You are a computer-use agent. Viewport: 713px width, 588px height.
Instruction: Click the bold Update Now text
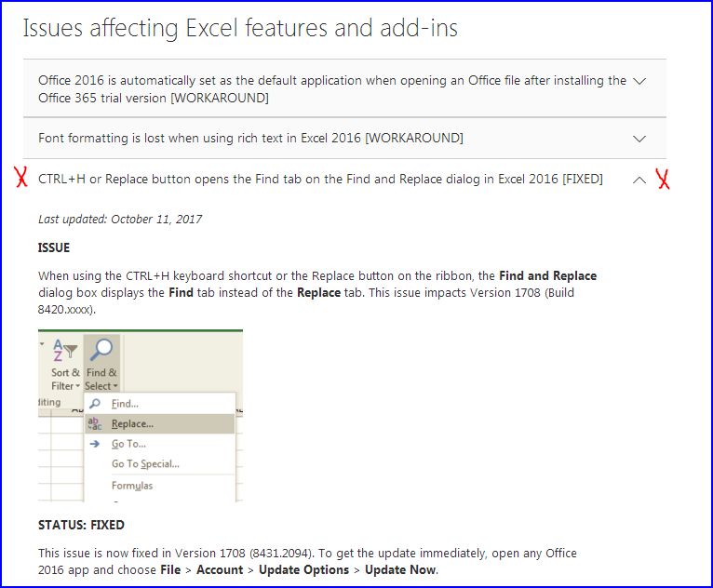pyautogui.click(x=400, y=570)
